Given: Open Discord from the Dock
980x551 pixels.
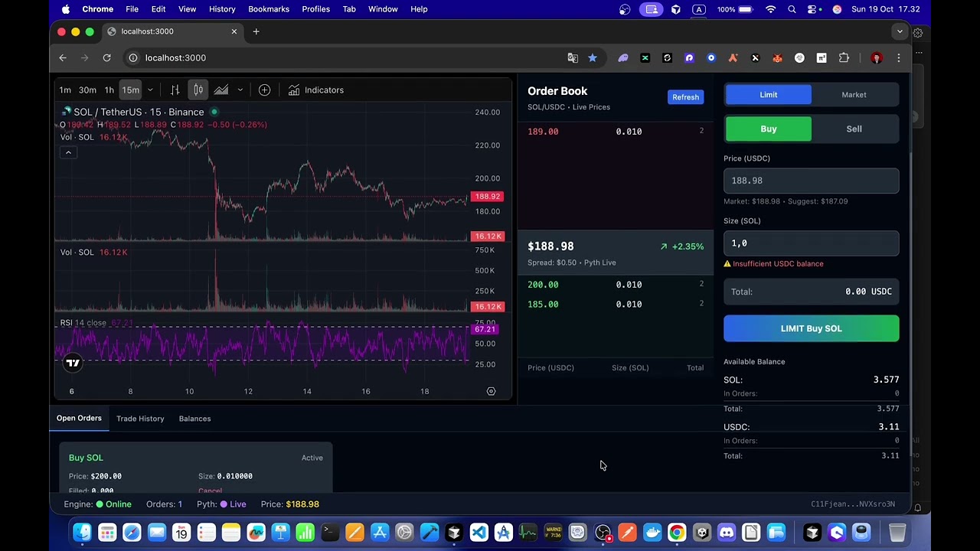Looking at the screenshot, I should (727, 532).
